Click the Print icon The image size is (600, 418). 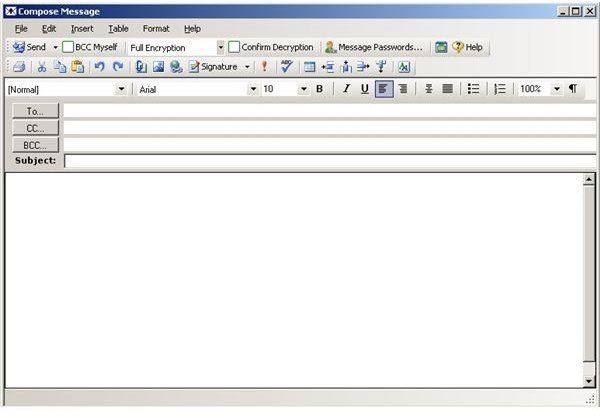tap(19, 67)
